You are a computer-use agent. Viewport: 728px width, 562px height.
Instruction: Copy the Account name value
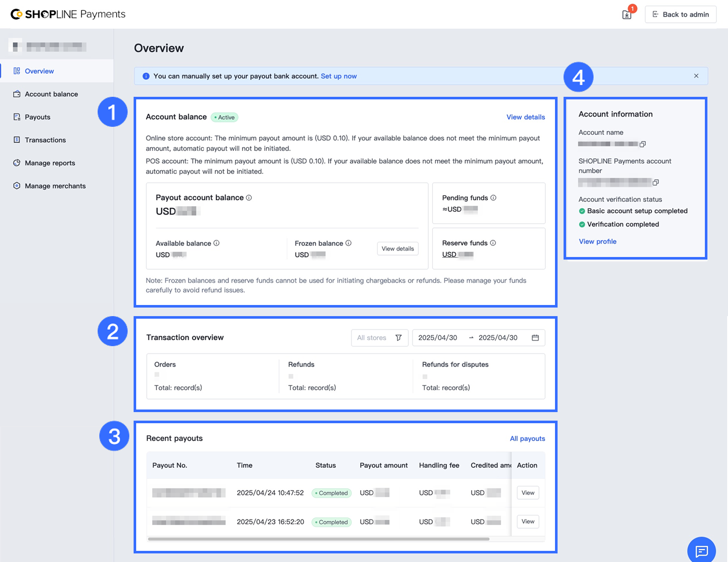(642, 144)
